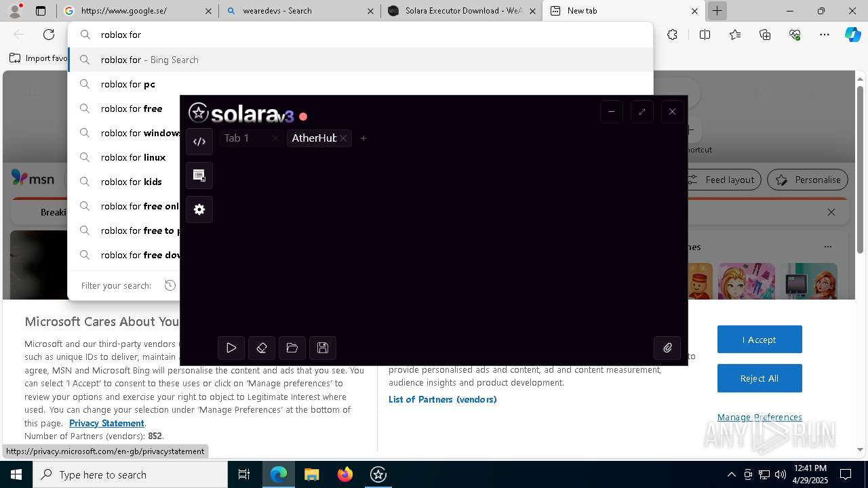Open Edge tab actions menu icon
The height and width of the screenshot is (488, 868).
[x=41, y=11]
